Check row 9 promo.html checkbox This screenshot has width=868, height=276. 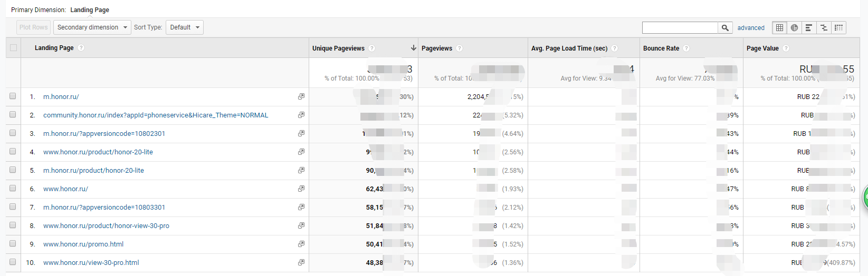13,244
